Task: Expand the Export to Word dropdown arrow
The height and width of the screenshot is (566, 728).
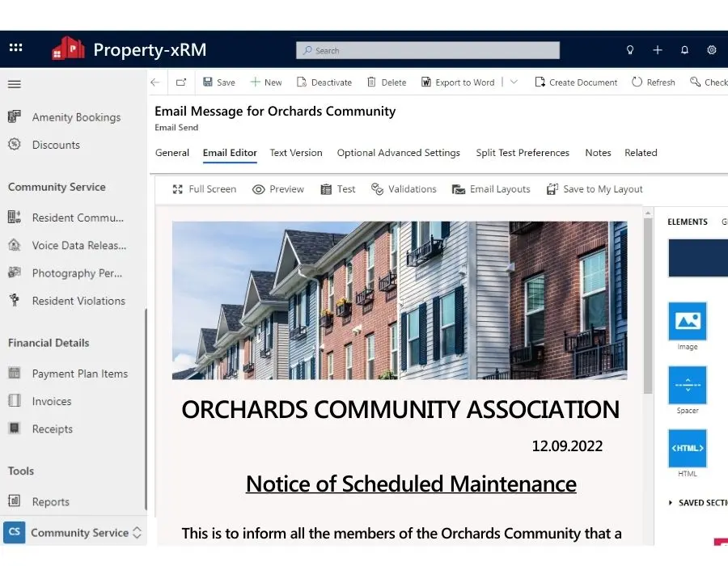Action: point(514,82)
